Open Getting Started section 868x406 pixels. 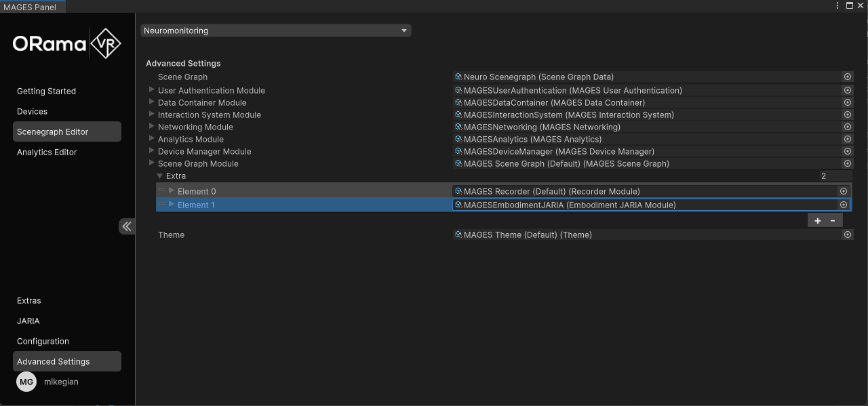[67, 91]
